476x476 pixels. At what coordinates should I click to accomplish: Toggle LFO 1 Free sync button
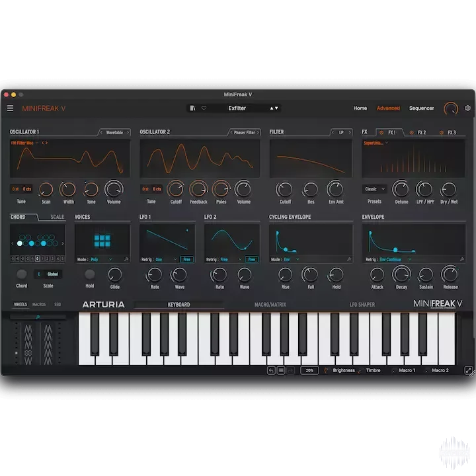[186, 259]
